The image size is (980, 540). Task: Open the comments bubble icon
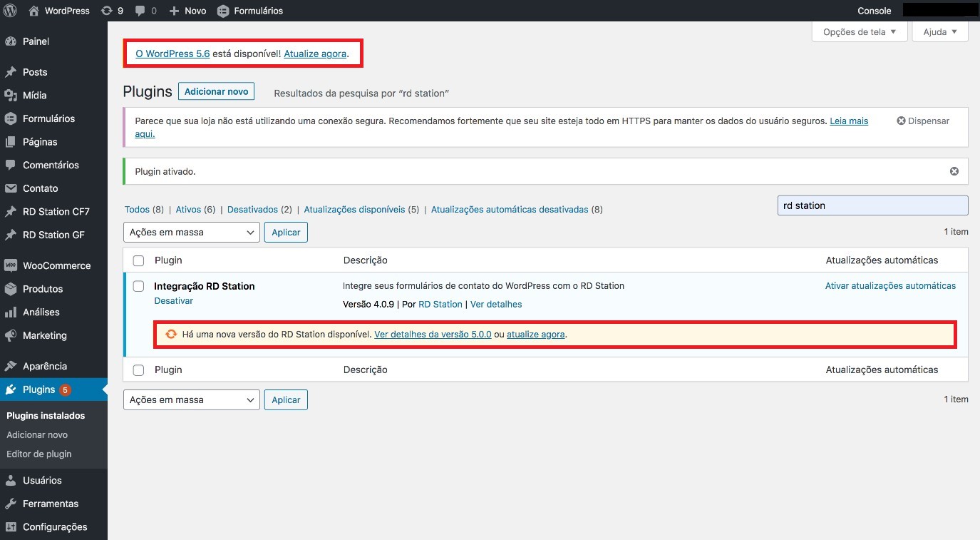pos(140,11)
